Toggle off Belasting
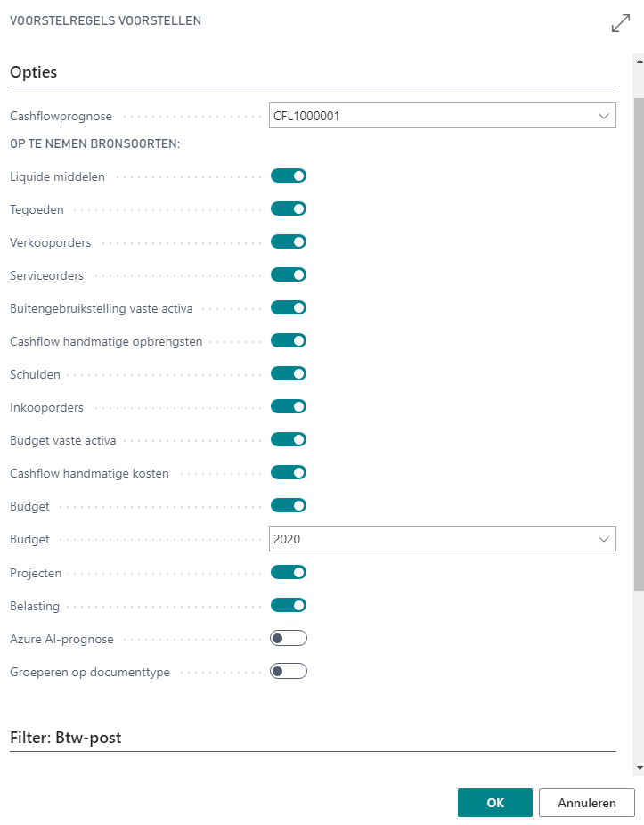The width and height of the screenshot is (644, 825). pyautogui.click(x=288, y=605)
